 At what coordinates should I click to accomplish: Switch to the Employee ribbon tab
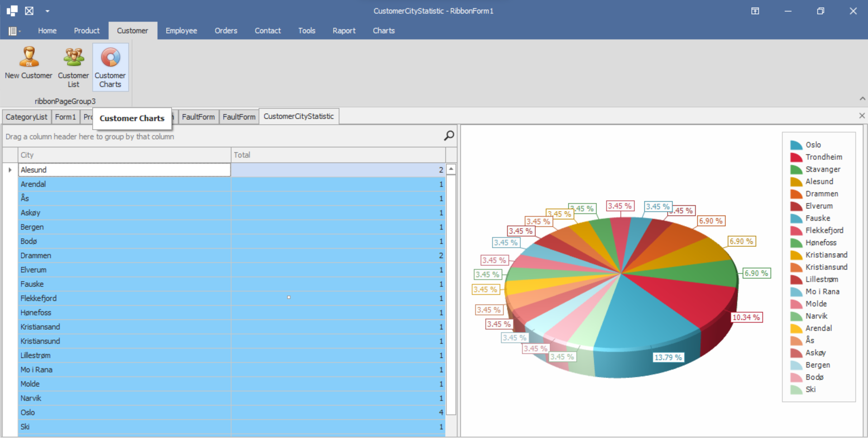181,31
